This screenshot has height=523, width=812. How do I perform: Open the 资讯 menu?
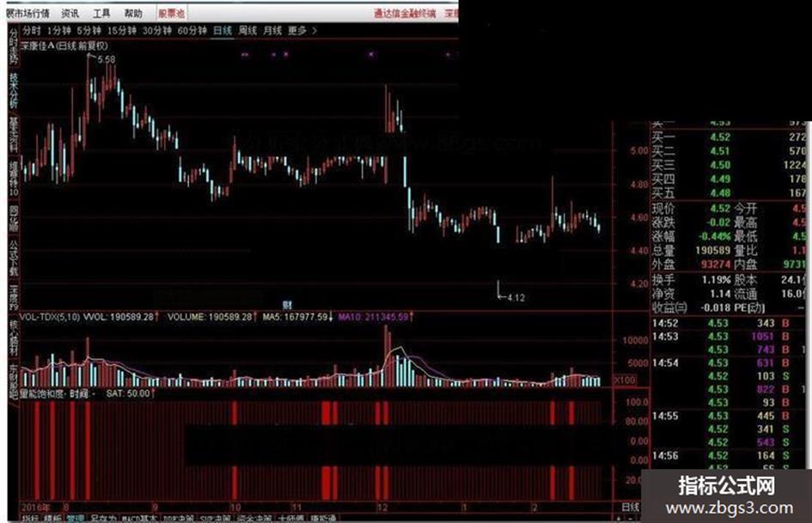click(x=70, y=14)
